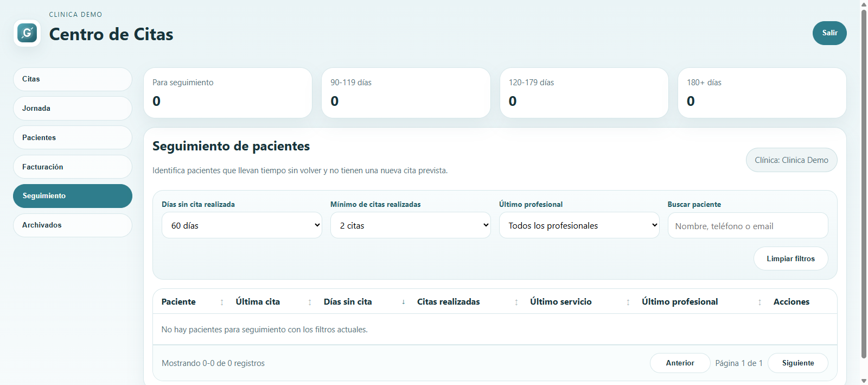Click the Último servicio column header text

[x=561, y=302]
